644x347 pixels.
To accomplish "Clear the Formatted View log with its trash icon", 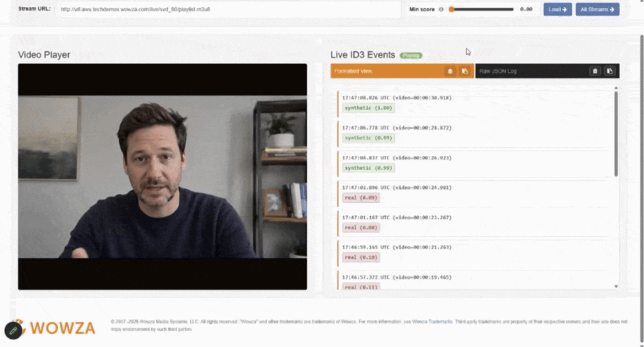I will point(450,71).
